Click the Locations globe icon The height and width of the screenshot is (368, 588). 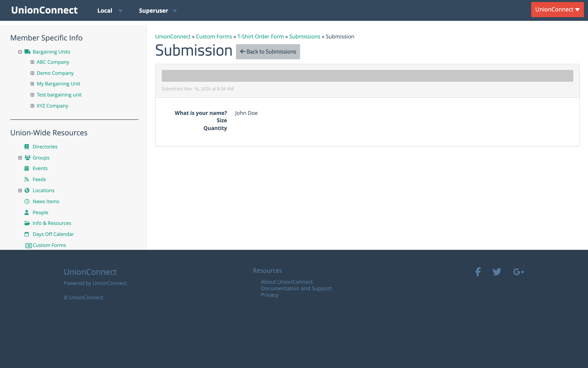[x=27, y=190]
